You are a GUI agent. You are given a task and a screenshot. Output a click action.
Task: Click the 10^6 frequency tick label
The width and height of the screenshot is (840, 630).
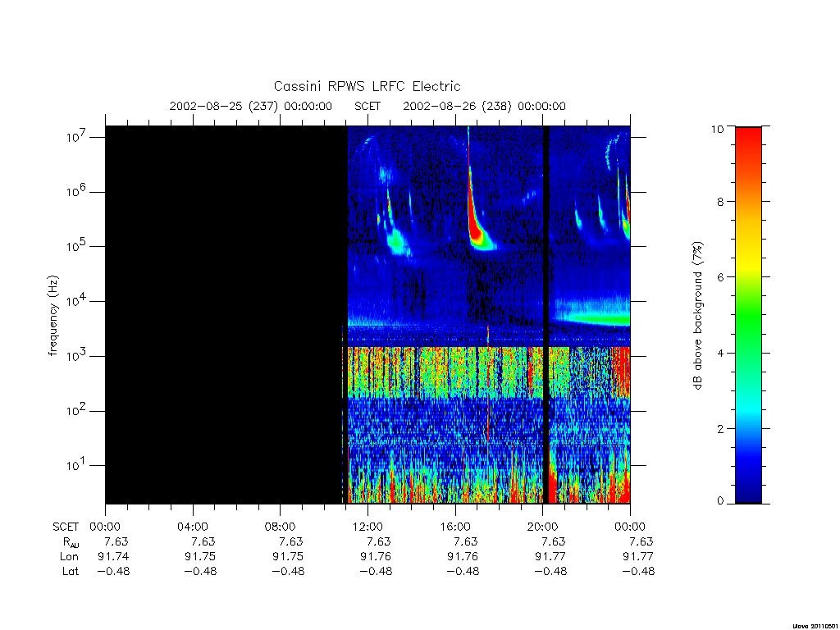pos(77,191)
